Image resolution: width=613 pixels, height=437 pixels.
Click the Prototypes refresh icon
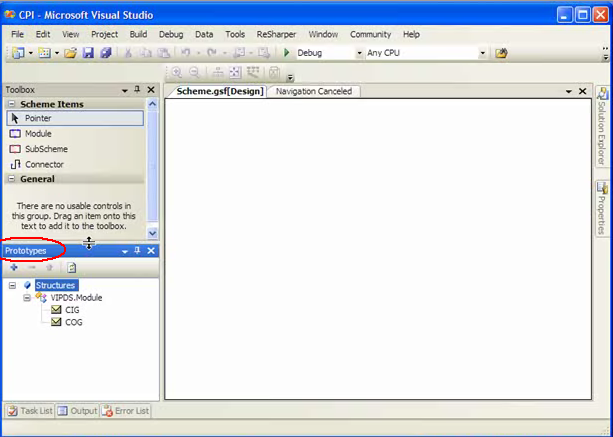coord(72,268)
